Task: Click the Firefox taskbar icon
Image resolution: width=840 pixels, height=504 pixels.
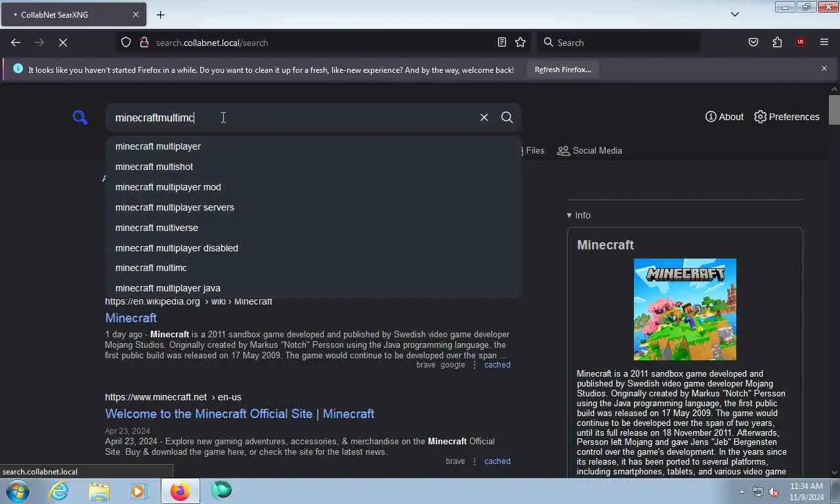Action: 180,491
